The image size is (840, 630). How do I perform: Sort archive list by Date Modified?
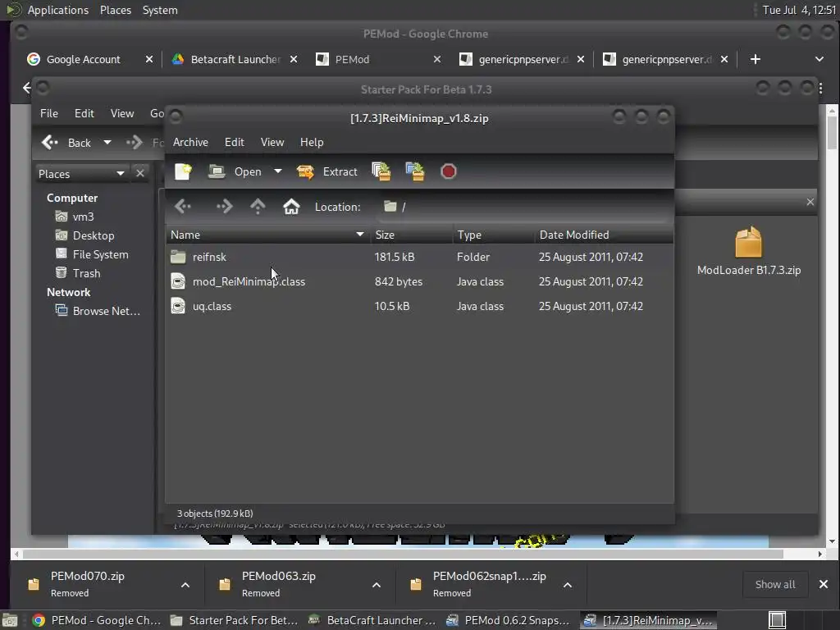pyautogui.click(x=604, y=235)
